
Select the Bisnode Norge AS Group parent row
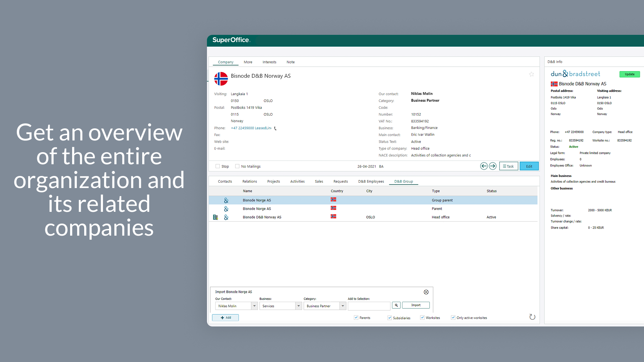coord(373,200)
